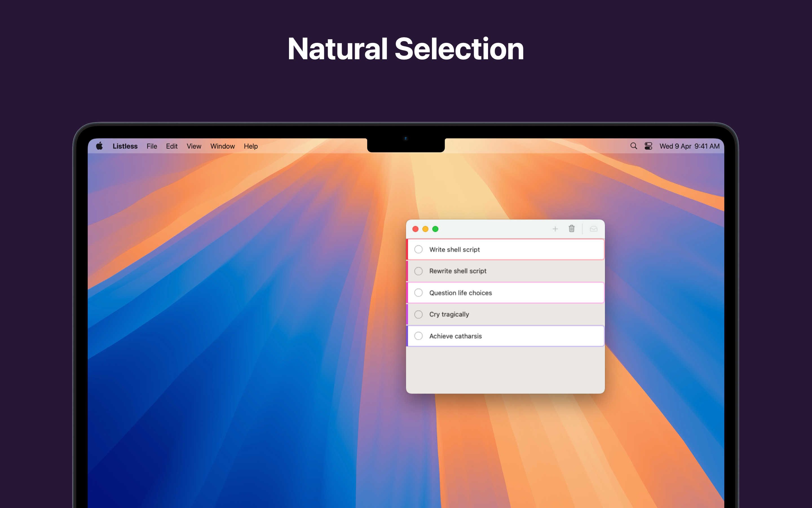This screenshot has width=812, height=508.
Task: Close the Listless window
Action: point(415,229)
